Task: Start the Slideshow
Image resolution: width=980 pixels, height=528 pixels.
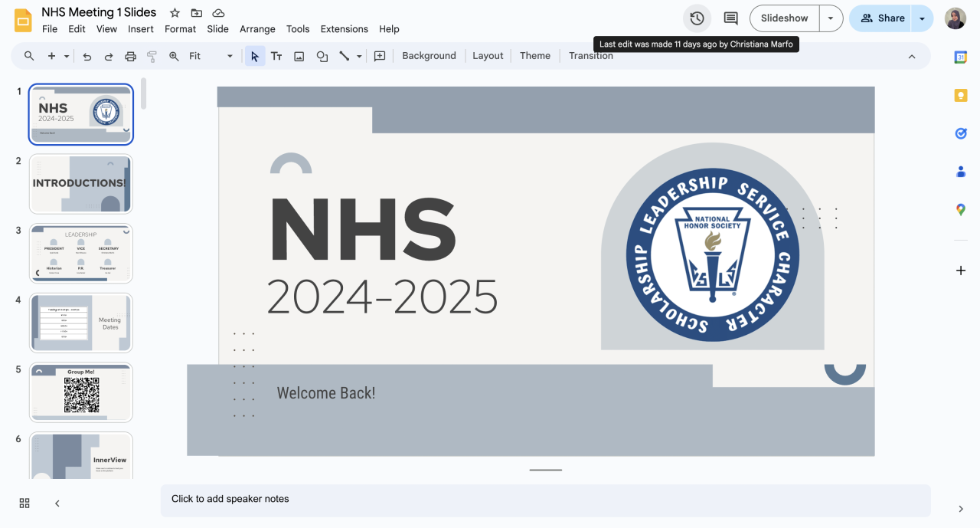Action: (785, 18)
